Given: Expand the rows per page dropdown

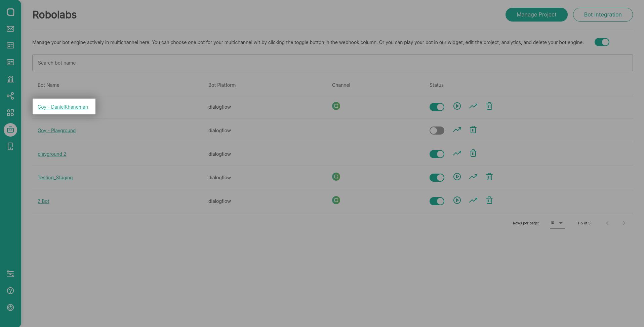Looking at the screenshot, I should click(557, 223).
